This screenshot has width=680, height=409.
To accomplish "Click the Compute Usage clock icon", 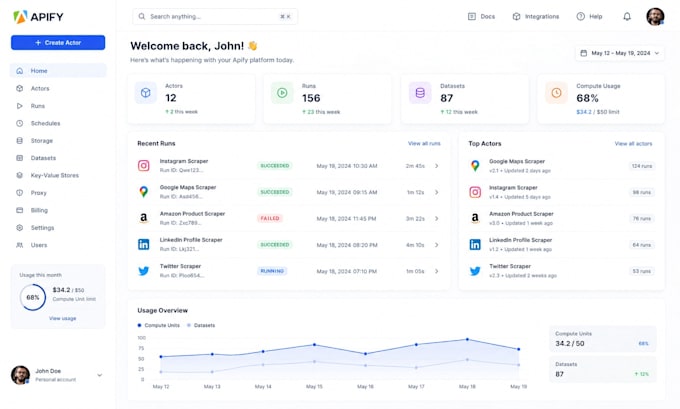I will (x=556, y=93).
